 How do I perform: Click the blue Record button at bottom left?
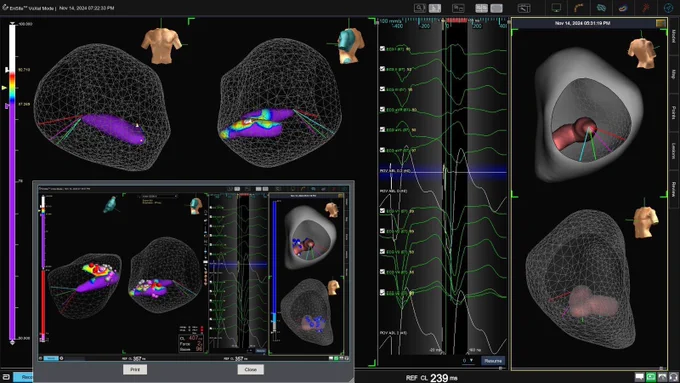[24, 377]
